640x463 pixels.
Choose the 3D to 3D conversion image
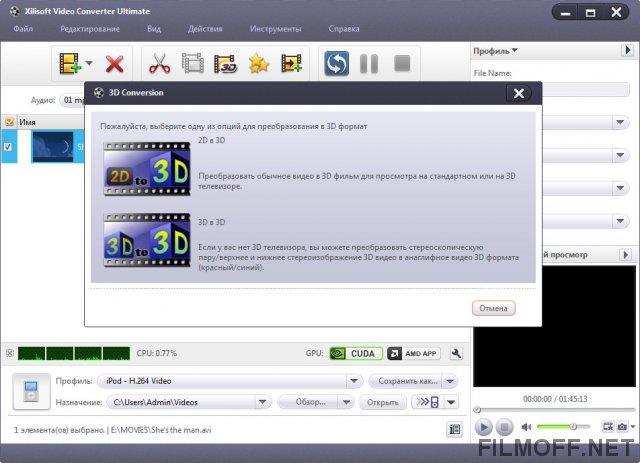[147, 240]
